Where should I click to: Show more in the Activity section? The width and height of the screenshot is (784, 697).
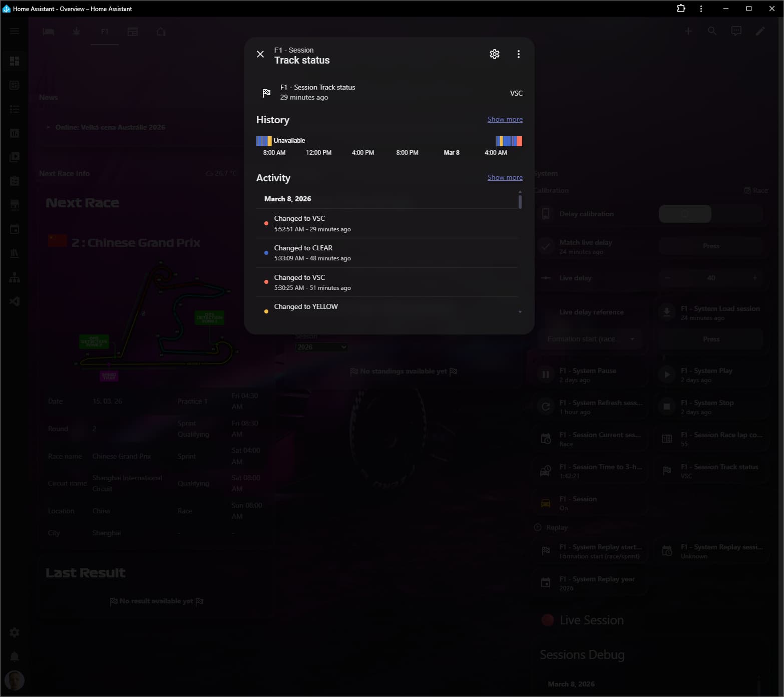coord(505,177)
